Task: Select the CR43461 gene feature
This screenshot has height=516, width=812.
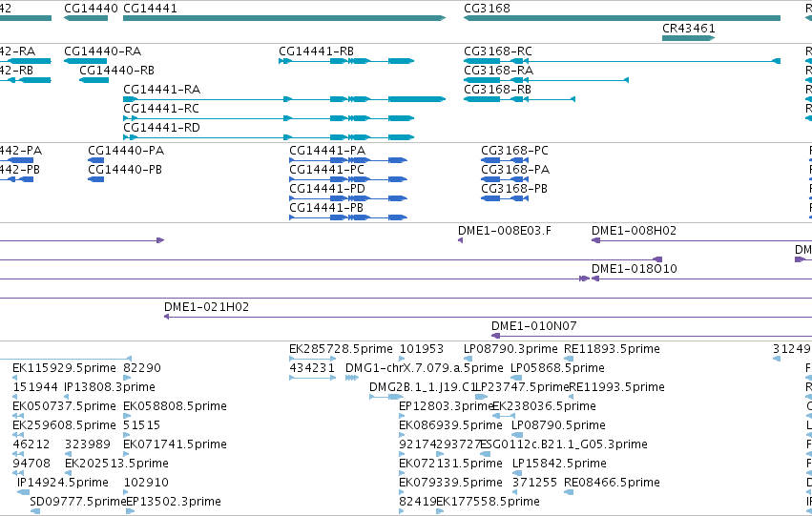Action: [x=689, y=38]
